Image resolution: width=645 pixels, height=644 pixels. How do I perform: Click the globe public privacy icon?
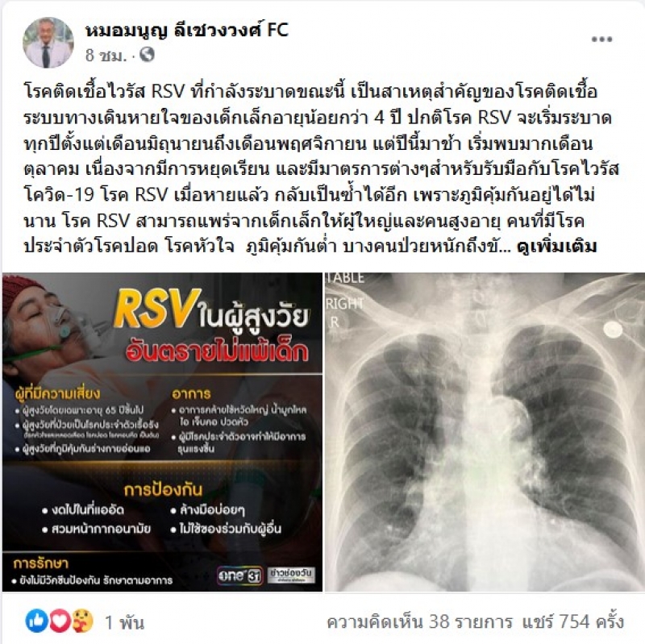(x=148, y=54)
